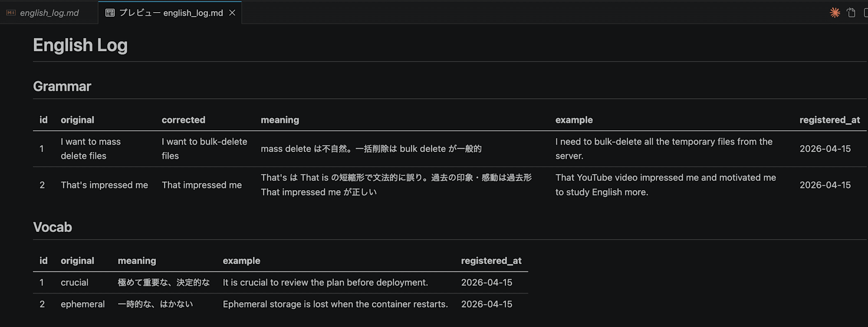Click the preview icon on the プレビュー tab
This screenshot has width=868, height=327.
110,13
